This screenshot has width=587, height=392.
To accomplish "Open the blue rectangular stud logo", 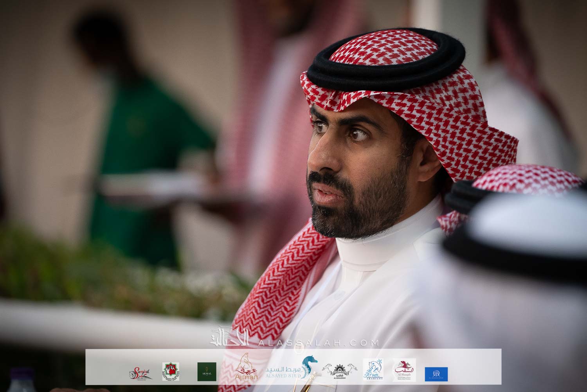I will coord(436,374).
